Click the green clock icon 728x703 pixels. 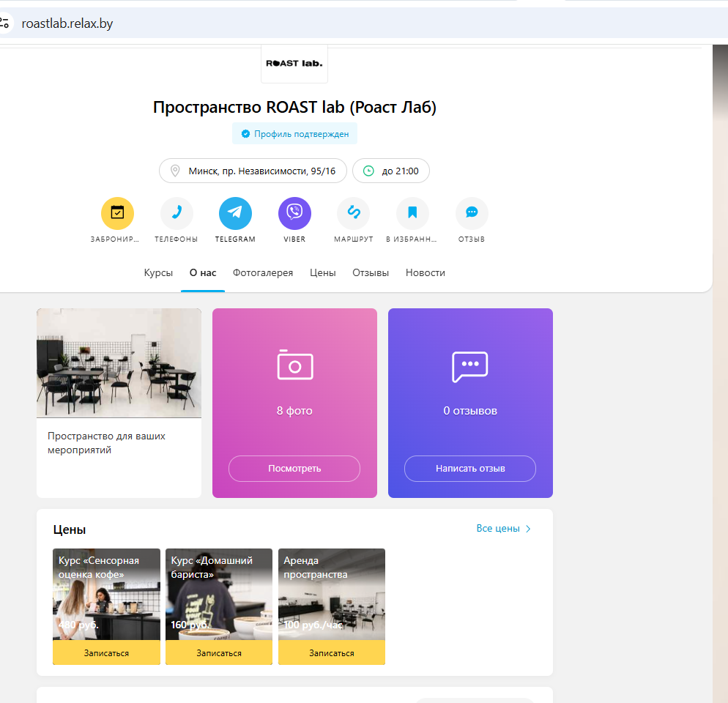pos(368,171)
